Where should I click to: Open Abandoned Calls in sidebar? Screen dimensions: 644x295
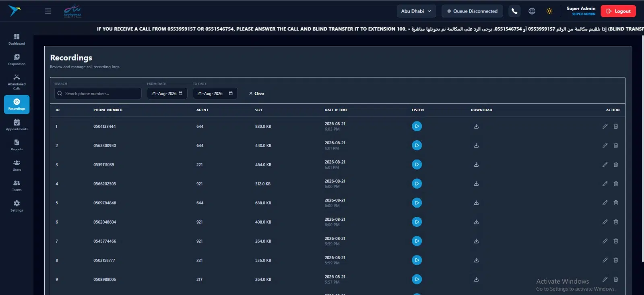click(x=17, y=82)
